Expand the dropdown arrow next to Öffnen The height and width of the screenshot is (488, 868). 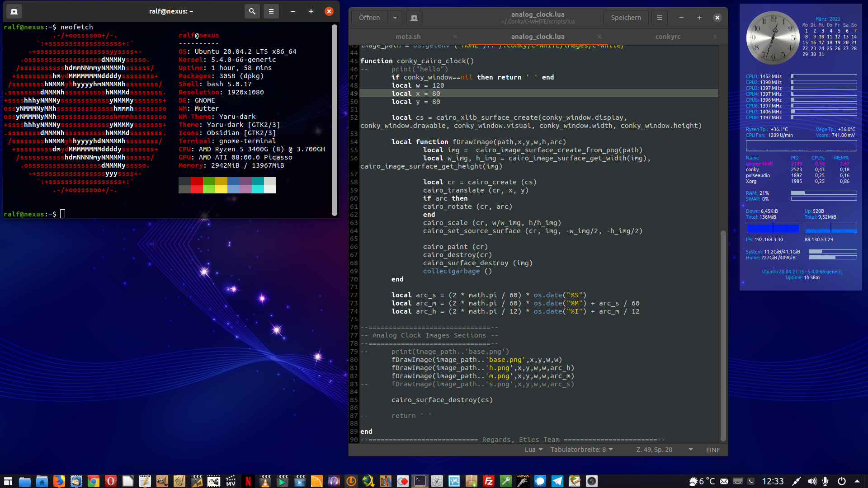tap(395, 18)
